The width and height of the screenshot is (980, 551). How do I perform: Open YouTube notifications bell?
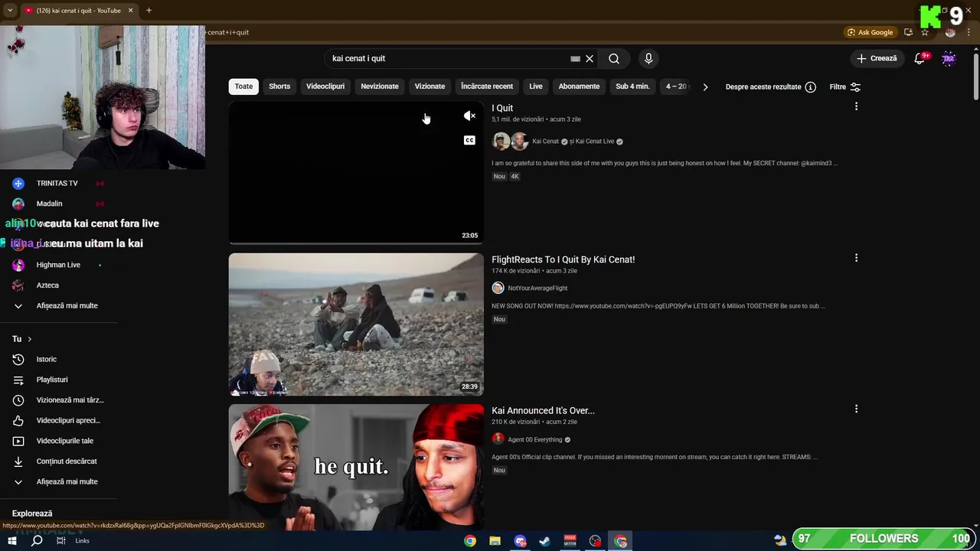click(920, 58)
